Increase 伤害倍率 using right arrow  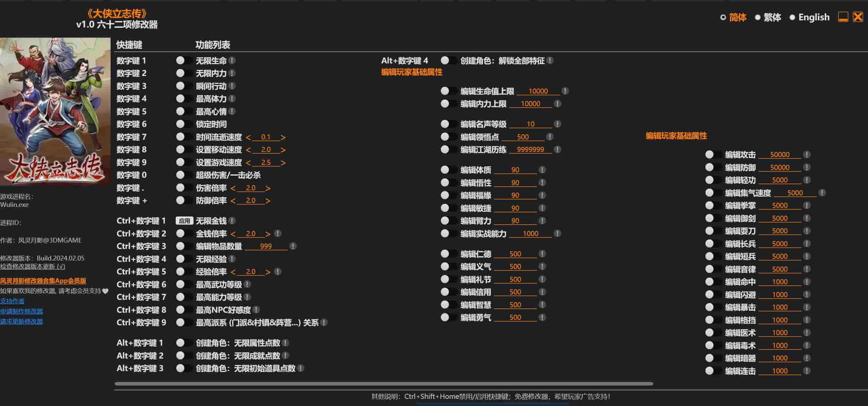(x=268, y=188)
